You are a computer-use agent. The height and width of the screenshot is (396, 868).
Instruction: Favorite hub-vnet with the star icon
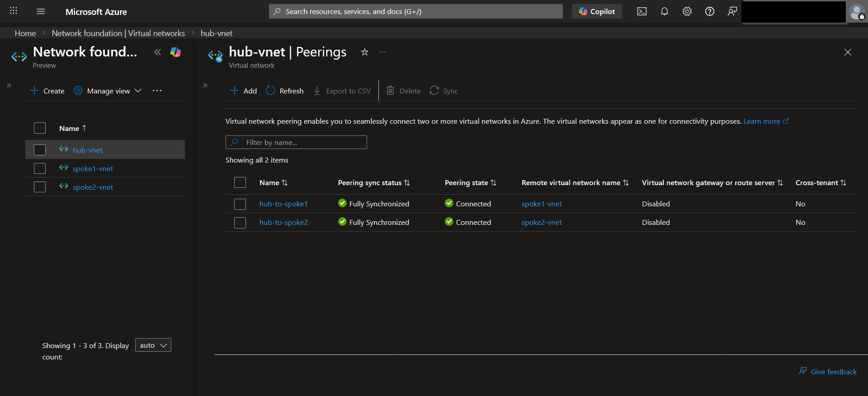364,52
